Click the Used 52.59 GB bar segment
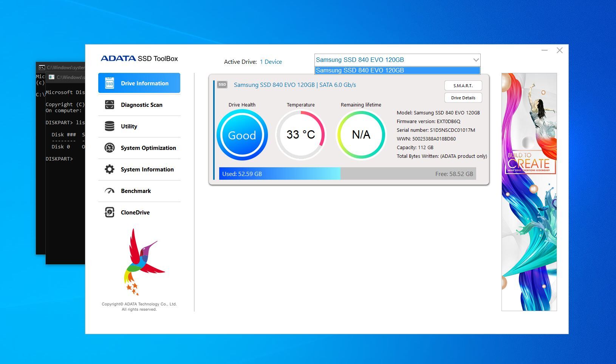Image resolution: width=616 pixels, height=364 pixels. coord(280,174)
